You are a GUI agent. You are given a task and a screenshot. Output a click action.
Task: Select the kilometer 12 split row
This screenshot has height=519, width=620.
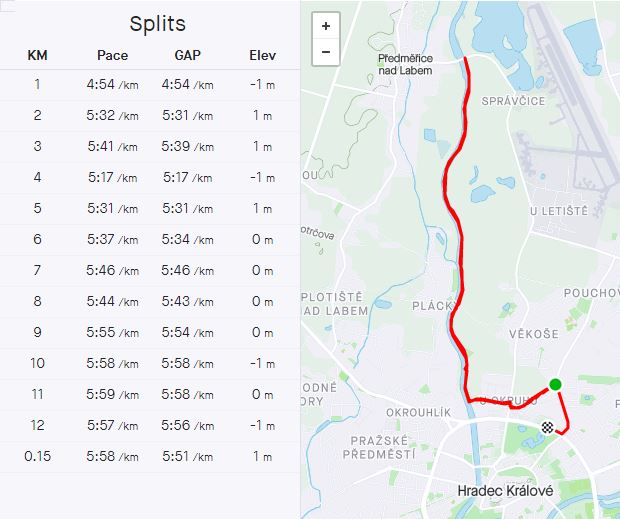(150, 425)
